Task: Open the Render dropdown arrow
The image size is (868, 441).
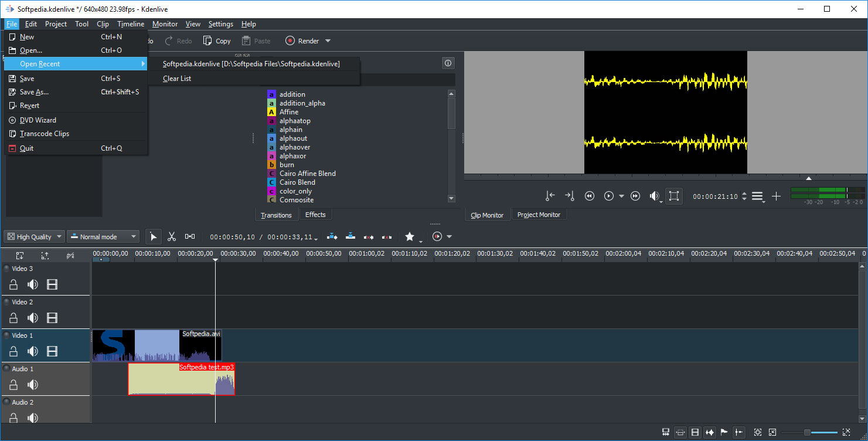Action: tap(328, 41)
